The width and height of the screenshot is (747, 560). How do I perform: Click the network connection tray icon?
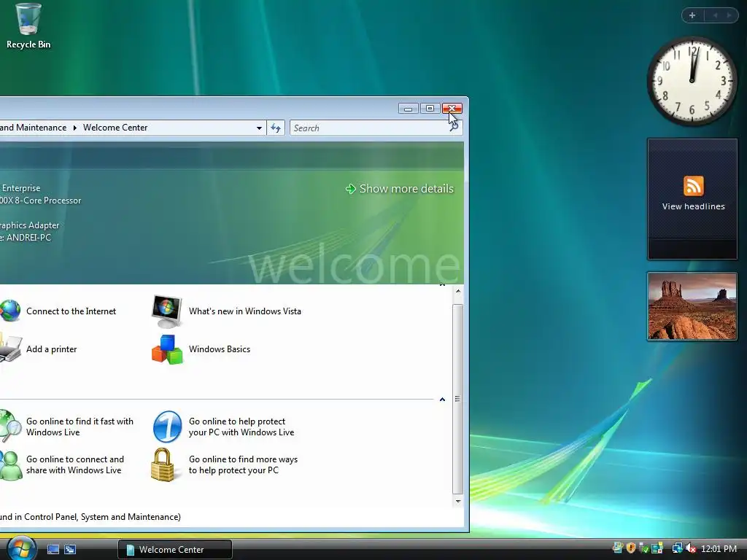tap(677, 548)
